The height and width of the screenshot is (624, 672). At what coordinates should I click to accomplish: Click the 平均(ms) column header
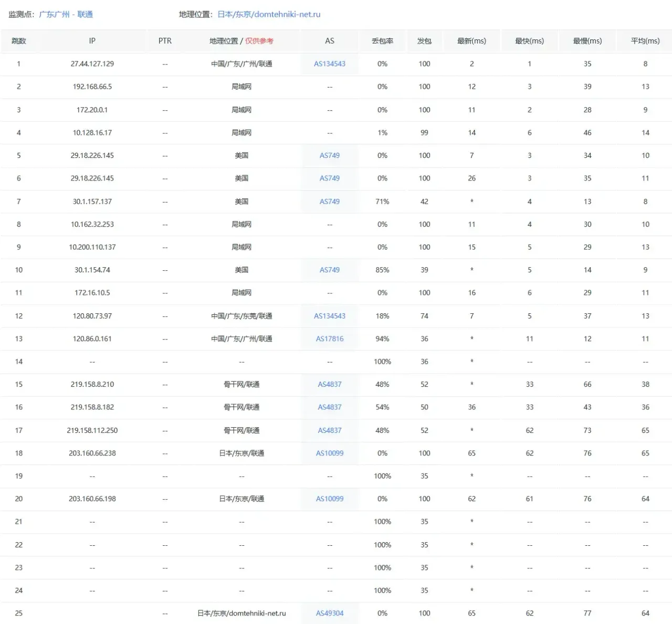pos(645,41)
